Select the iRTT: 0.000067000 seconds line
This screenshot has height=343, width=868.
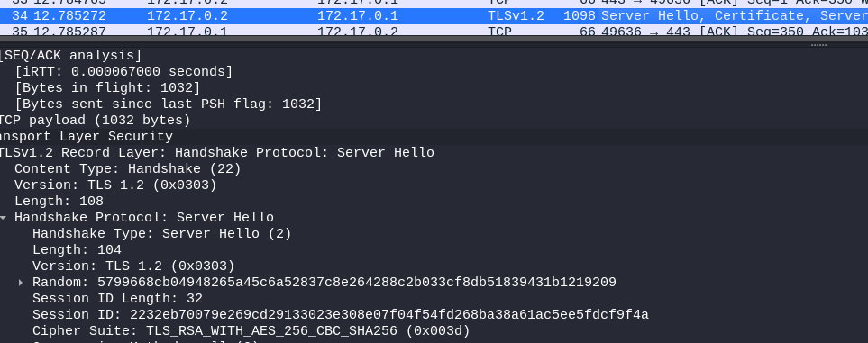(x=124, y=72)
